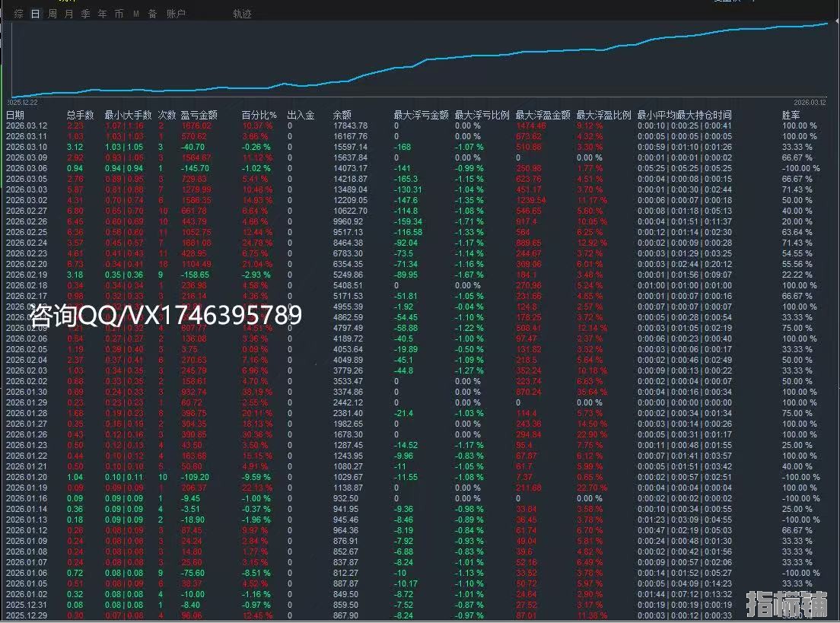
Task: Click the 最大浮亏金额 column header
Action: click(421, 115)
